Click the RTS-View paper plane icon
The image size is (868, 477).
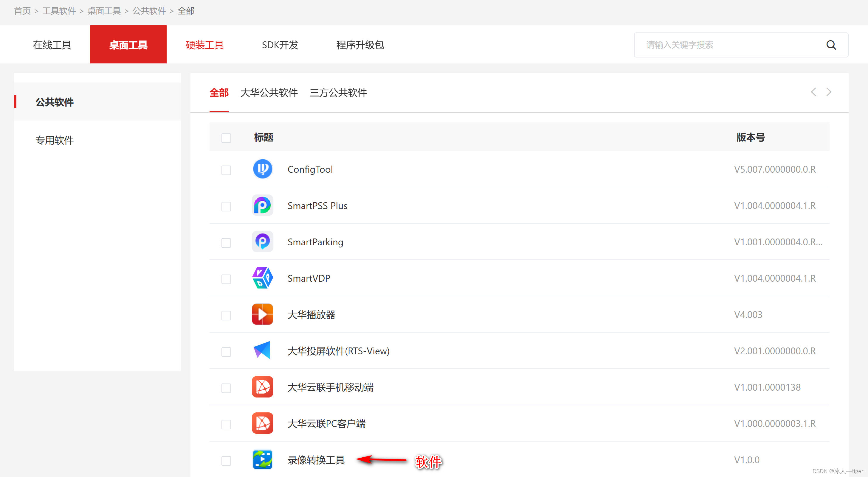click(x=263, y=351)
